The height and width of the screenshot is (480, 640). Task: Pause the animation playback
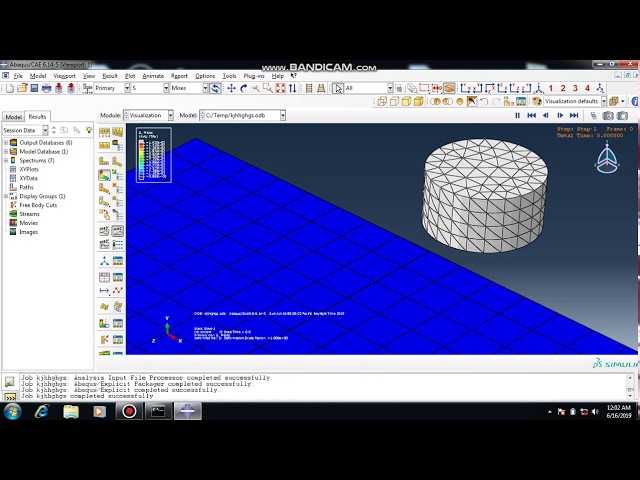[x=518, y=116]
